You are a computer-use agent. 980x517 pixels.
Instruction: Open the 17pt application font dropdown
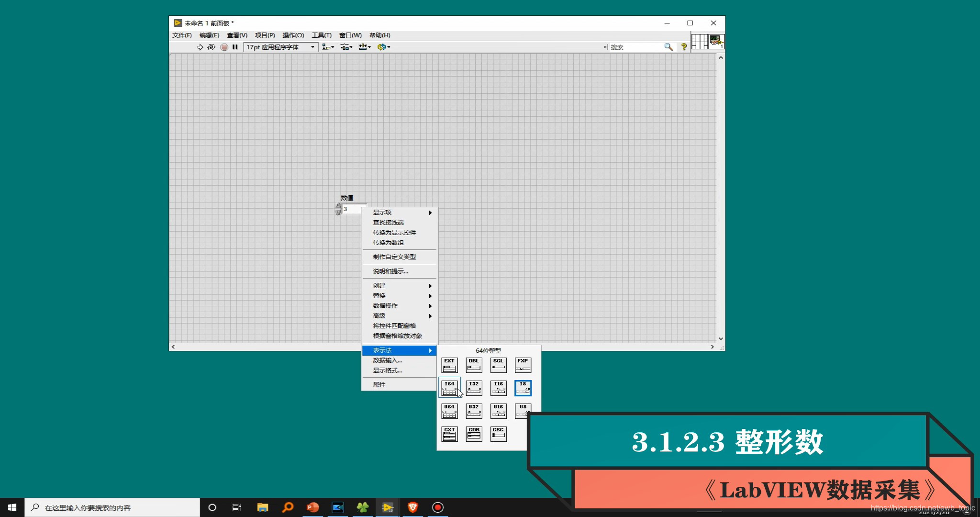[x=281, y=47]
